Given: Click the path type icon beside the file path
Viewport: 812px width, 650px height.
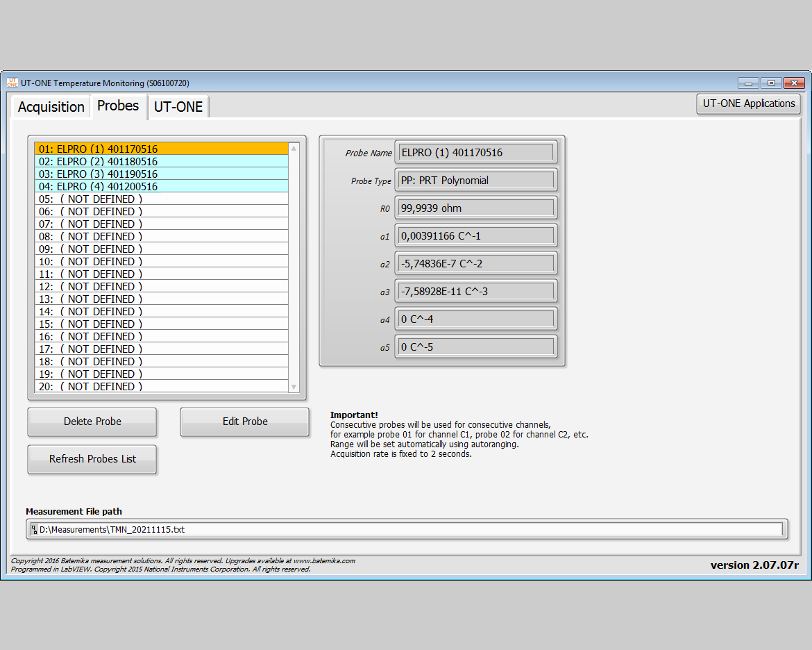Looking at the screenshot, I should coord(33,529).
